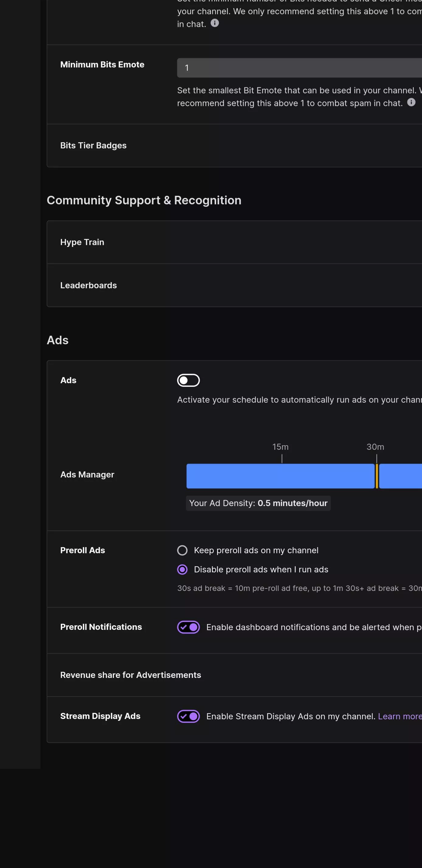The image size is (422, 868).
Task: Click second blue segment of ad timeline
Action: click(400, 476)
